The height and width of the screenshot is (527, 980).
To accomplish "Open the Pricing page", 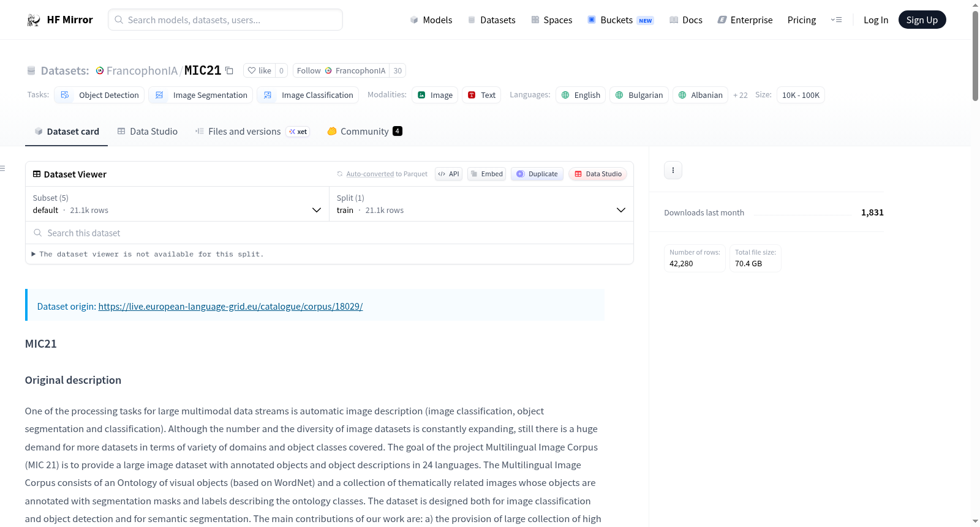I will tap(802, 20).
